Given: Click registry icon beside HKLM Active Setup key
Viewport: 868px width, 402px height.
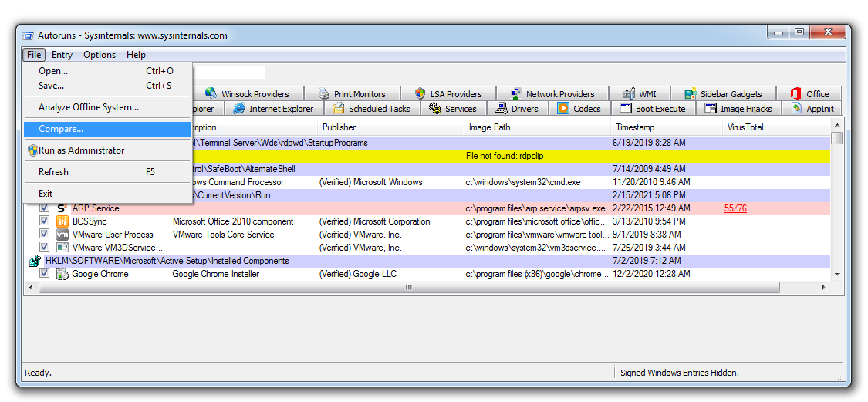Looking at the screenshot, I should point(36,261).
